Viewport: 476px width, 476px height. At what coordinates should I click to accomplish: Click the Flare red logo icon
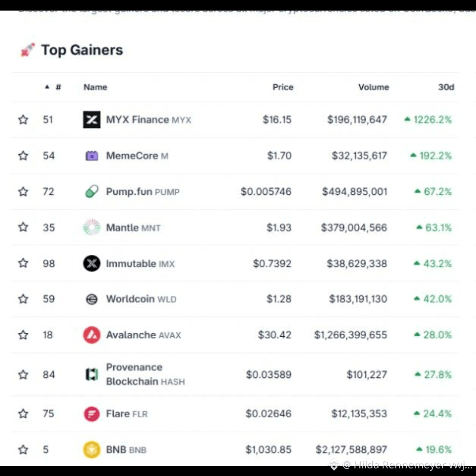tap(92, 414)
